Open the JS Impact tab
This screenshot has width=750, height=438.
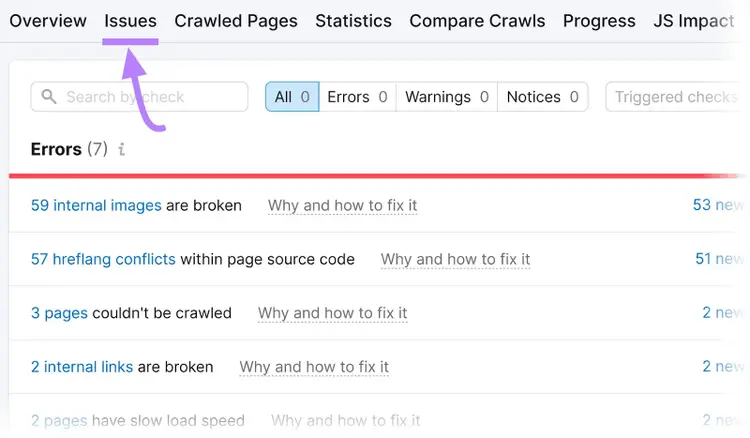pyautogui.click(x=694, y=21)
